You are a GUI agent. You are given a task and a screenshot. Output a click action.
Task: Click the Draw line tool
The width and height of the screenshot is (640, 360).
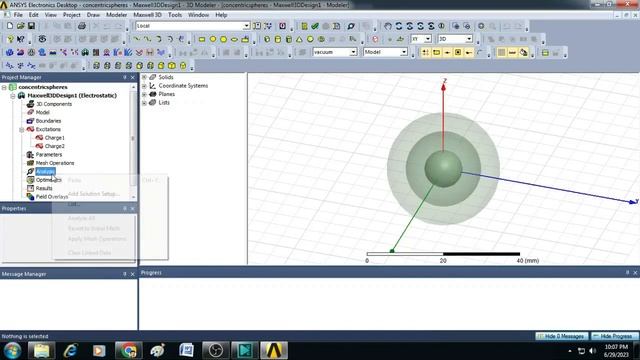137,39
